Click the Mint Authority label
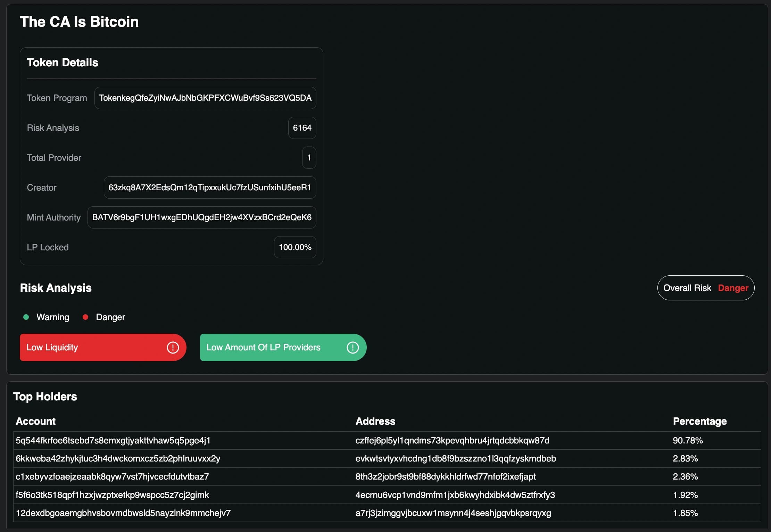 click(x=54, y=217)
